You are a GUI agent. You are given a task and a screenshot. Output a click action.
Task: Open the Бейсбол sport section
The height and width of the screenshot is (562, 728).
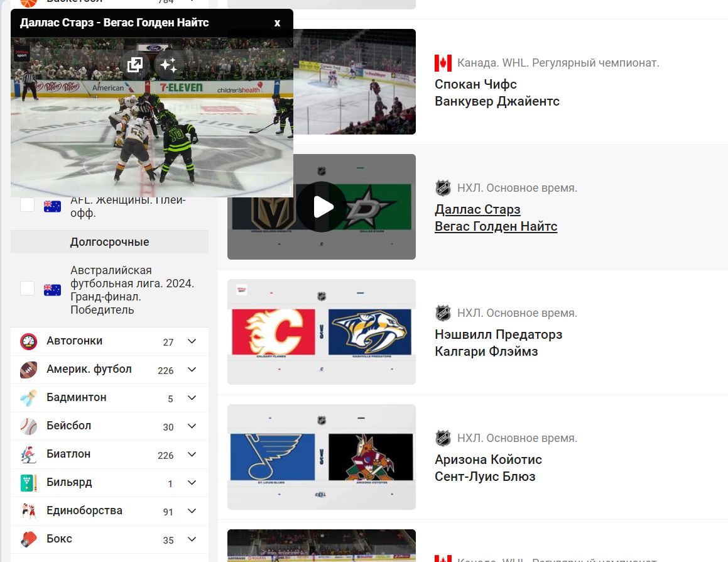point(68,426)
